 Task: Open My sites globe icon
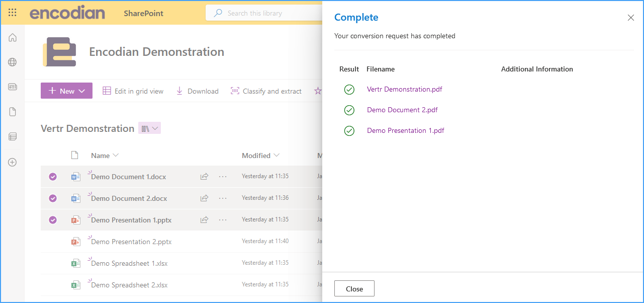[x=13, y=62]
